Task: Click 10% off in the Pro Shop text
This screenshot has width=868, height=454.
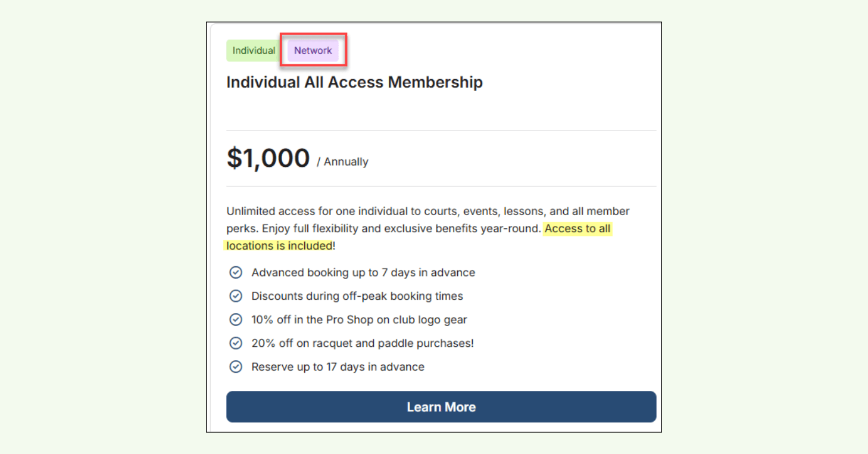Action: [359, 319]
